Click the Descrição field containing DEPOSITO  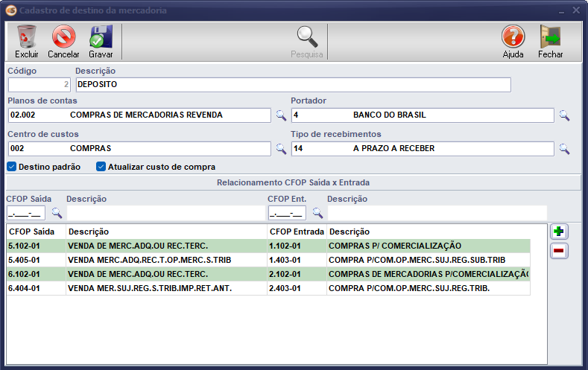point(292,85)
